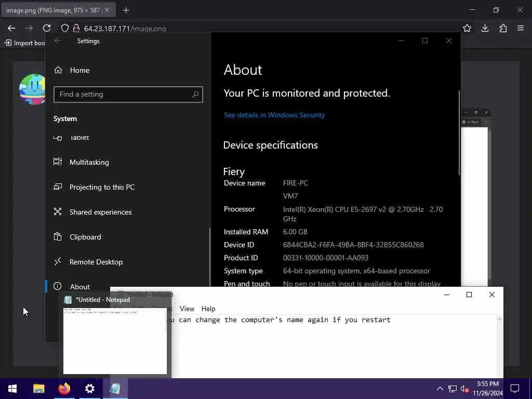Close the image.png browser tab
The image size is (532, 399).
107,10
